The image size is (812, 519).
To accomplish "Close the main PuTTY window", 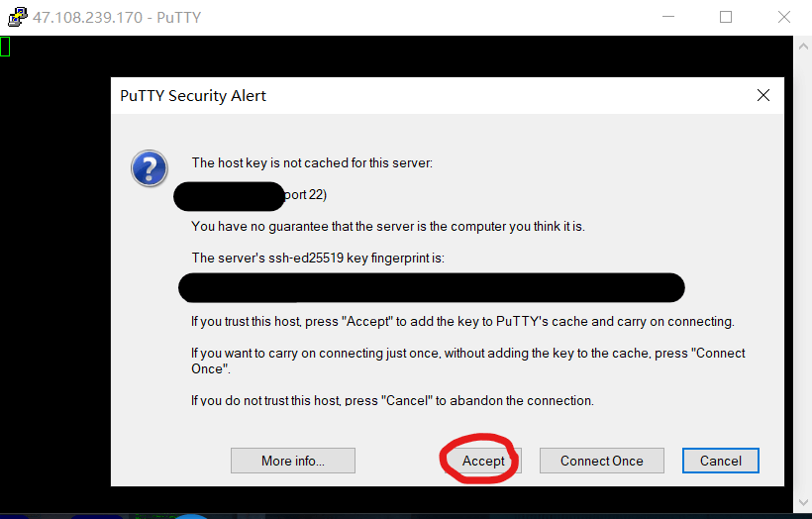I will coord(784,17).
